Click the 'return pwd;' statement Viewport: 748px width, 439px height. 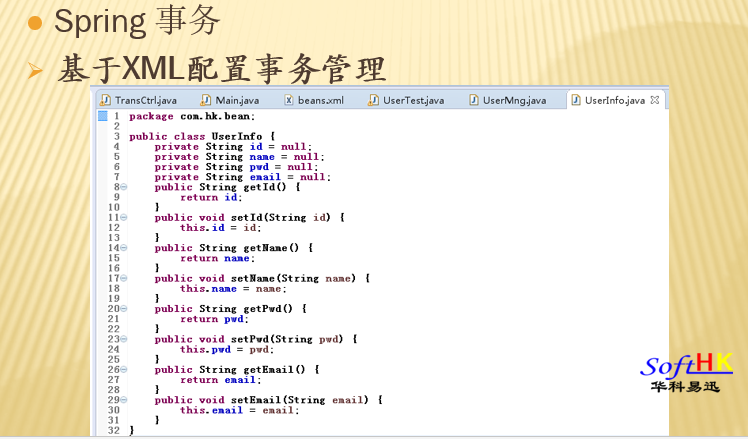pyautogui.click(x=215, y=319)
